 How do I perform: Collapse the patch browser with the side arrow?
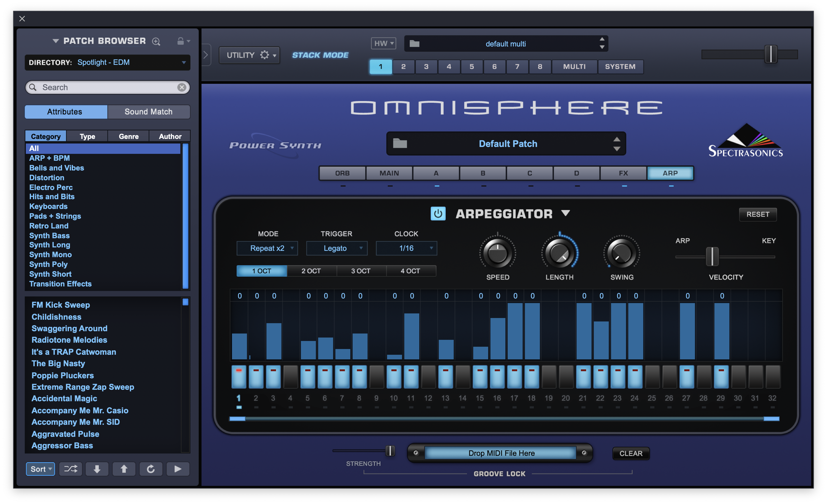pos(206,55)
